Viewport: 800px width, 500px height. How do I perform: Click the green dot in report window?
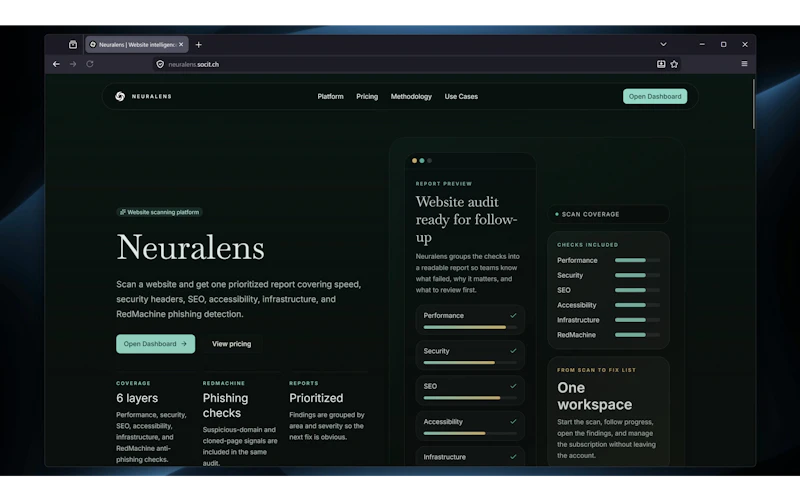(422, 160)
